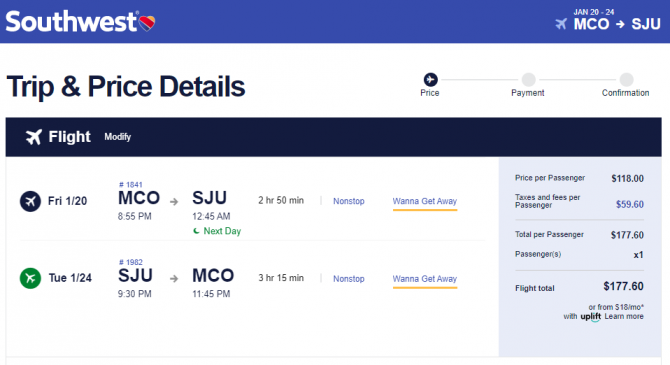This screenshot has width=670, height=365.
Task: Click the Southwest wordmark to go home
Action: [x=71, y=21]
